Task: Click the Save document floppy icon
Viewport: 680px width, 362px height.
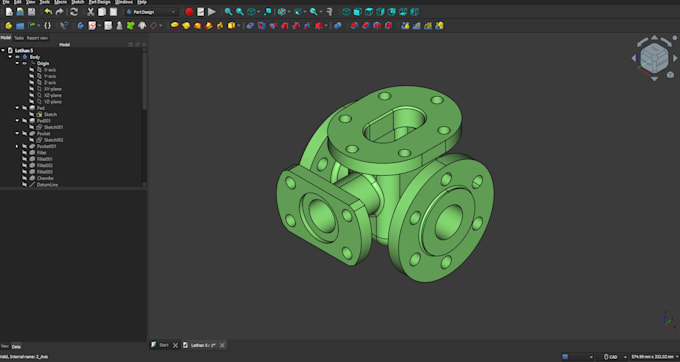Action: tap(31, 12)
